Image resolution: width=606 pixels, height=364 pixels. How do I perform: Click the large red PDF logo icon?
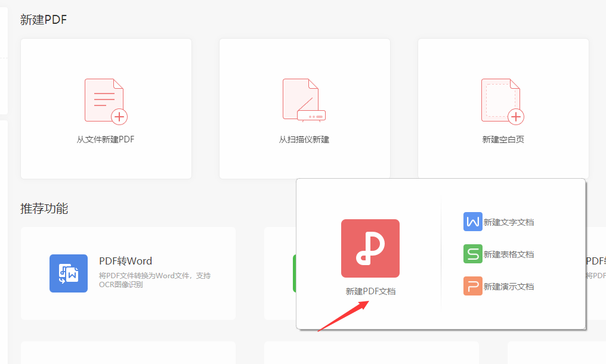370,248
